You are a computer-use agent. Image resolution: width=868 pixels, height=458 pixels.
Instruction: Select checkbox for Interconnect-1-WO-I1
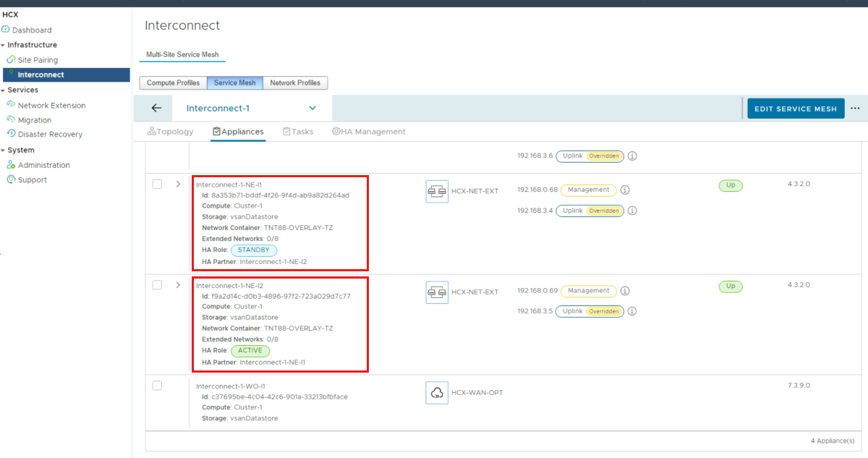click(157, 386)
